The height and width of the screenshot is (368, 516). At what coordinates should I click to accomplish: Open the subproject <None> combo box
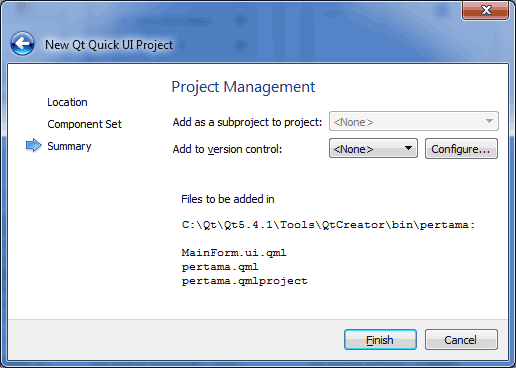point(414,121)
